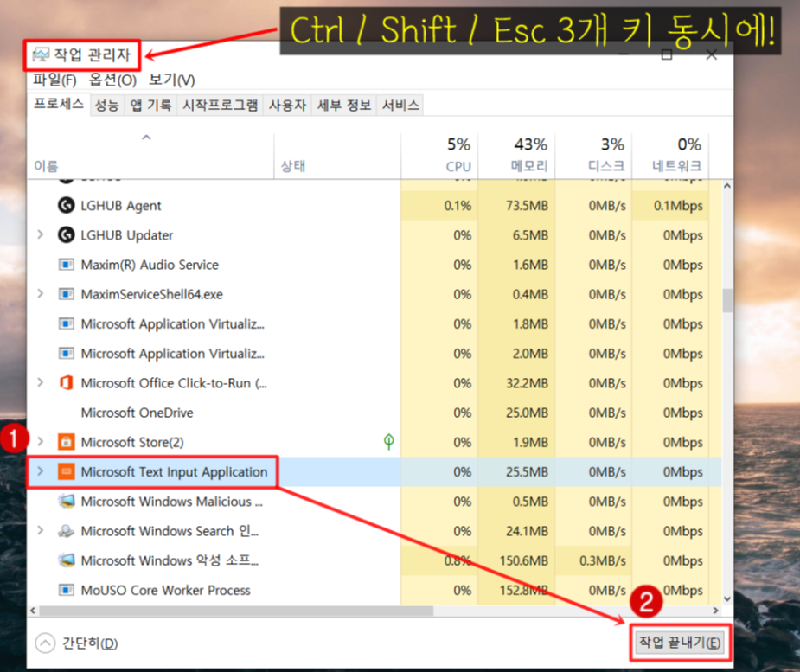This screenshot has width=800, height=672.
Task: Expand Microsoft Text Input Application group
Action: pos(41,471)
